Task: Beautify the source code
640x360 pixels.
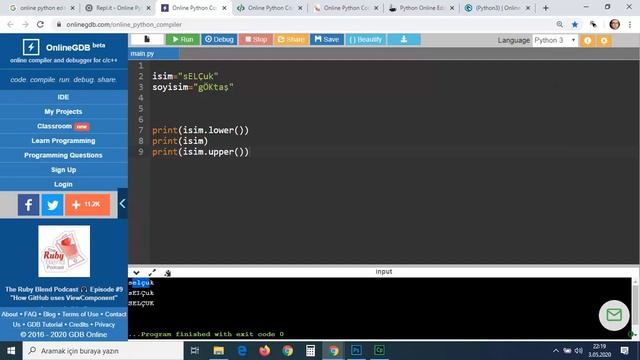Action: click(x=366, y=39)
